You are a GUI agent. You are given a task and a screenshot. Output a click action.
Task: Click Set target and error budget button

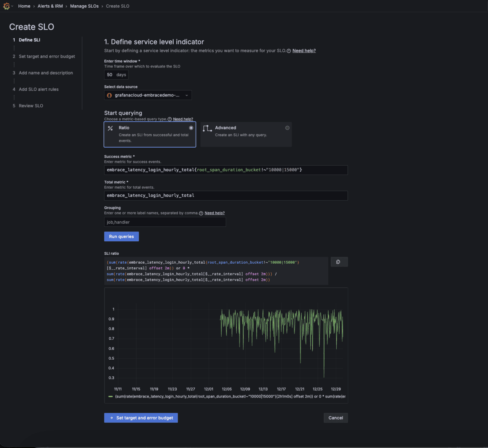(x=141, y=418)
